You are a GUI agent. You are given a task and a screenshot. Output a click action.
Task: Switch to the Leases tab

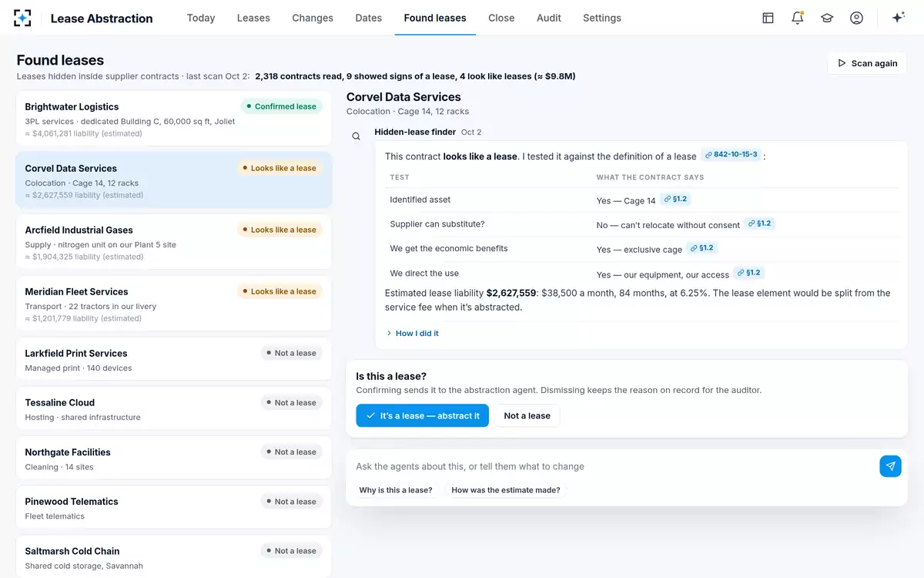(253, 18)
